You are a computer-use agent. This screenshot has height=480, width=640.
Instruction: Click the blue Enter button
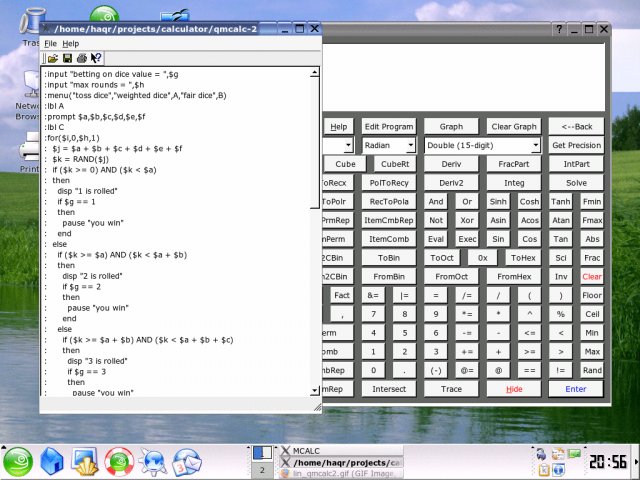coord(576,389)
